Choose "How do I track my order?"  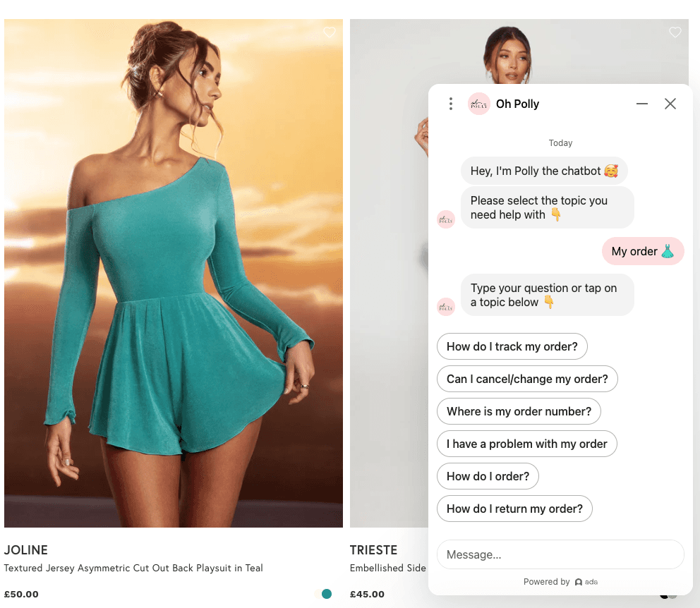(x=512, y=346)
